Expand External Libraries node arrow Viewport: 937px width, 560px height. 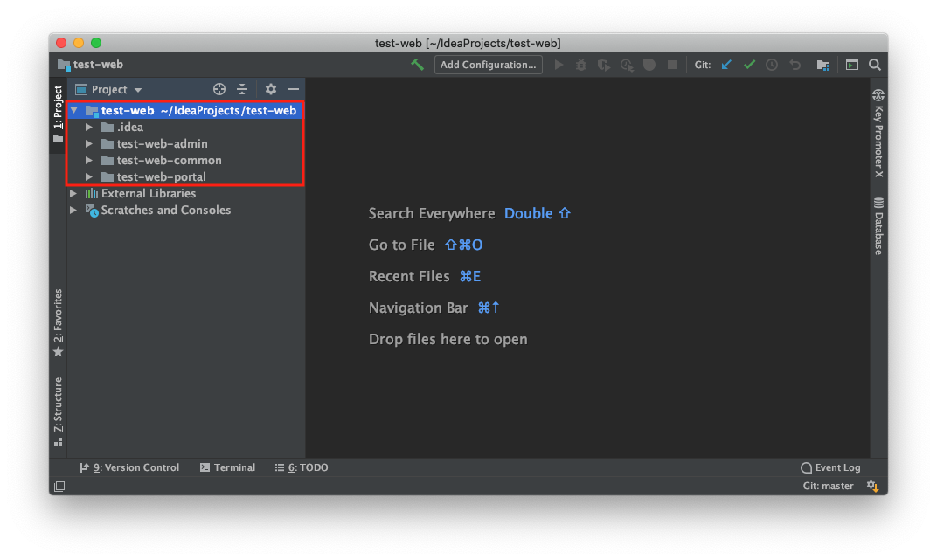click(x=73, y=193)
